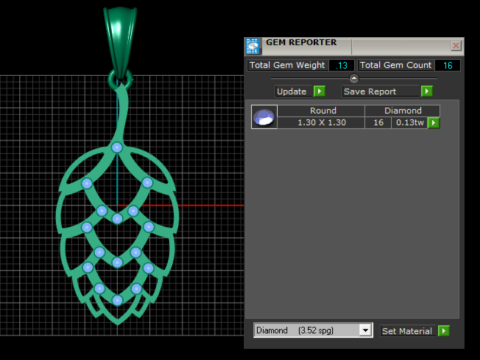The image size is (480, 360).
Task: Select the topmost gem on pendant
Action: [117, 147]
